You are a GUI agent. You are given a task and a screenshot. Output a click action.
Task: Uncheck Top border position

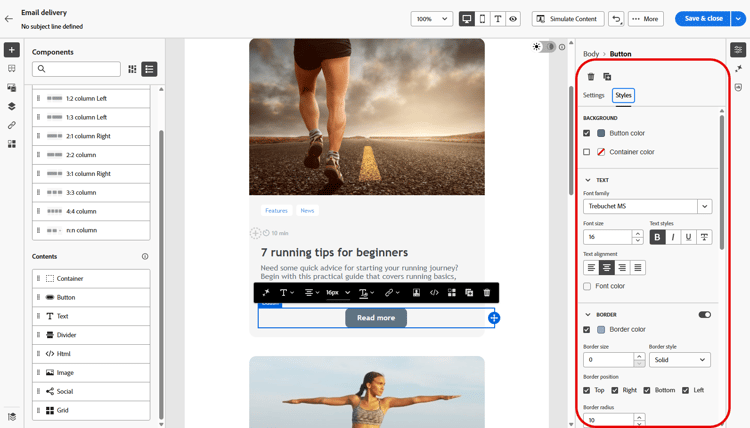pyautogui.click(x=586, y=390)
